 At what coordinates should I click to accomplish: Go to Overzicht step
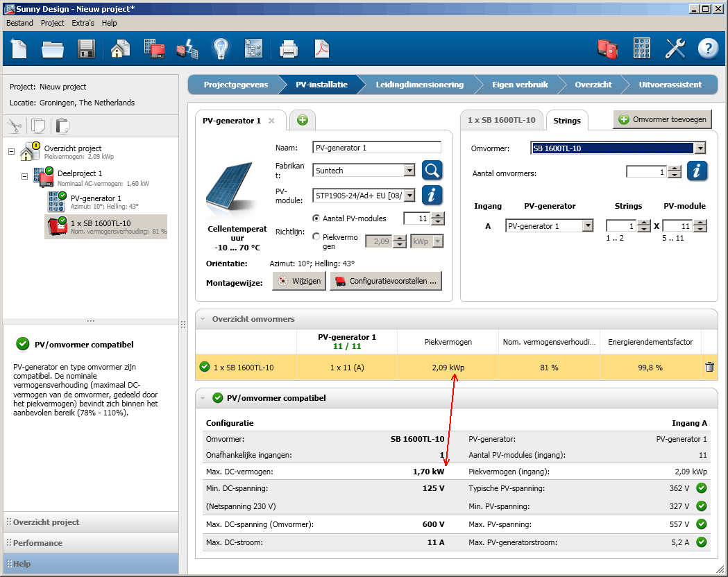pos(593,85)
